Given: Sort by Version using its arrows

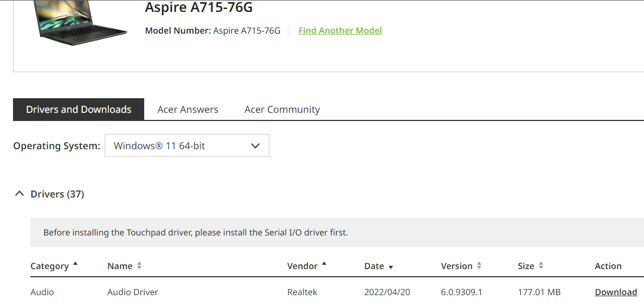Looking at the screenshot, I should 479,266.
